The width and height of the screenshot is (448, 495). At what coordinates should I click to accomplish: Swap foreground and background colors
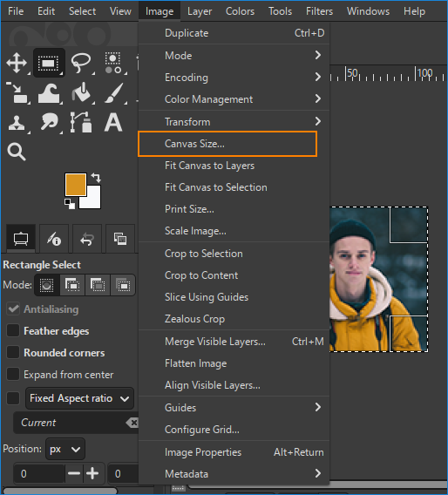point(96,178)
